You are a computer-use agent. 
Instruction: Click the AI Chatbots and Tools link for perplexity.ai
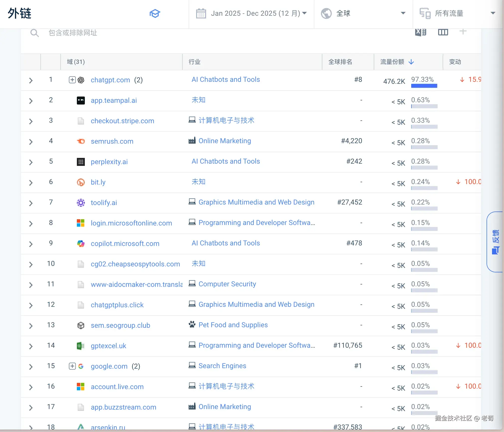(x=226, y=161)
